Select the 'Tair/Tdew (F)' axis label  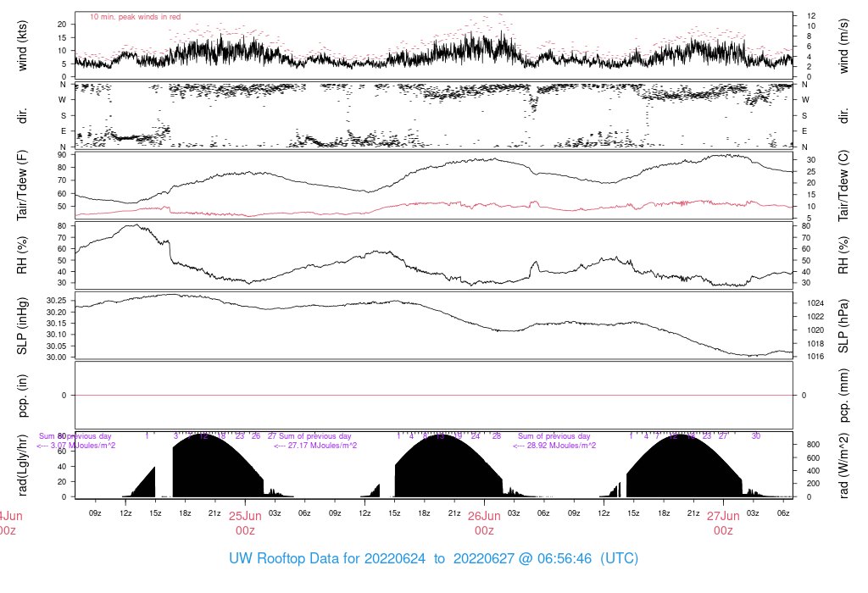point(22,186)
